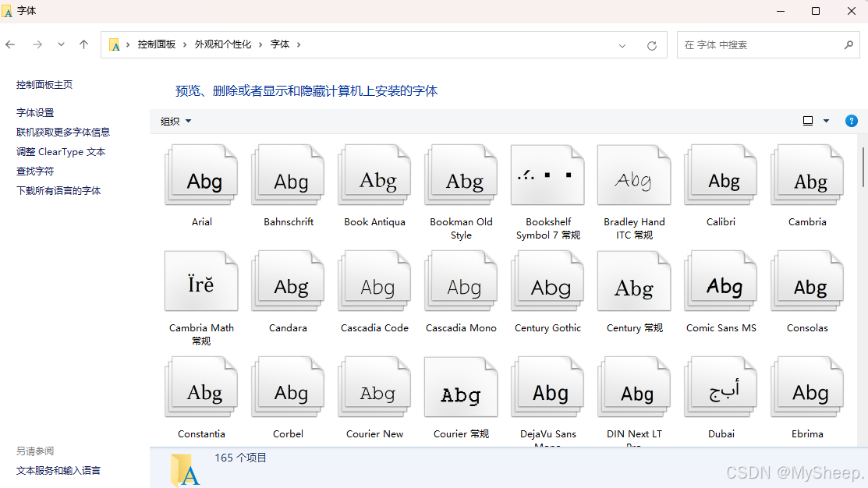Select the DejaVu Sans font icon
Viewport: 868px width, 488px height.
point(547,387)
